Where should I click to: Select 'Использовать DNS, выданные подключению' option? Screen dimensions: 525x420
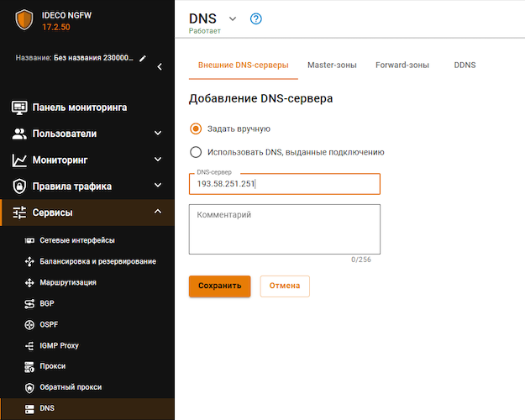197,152
